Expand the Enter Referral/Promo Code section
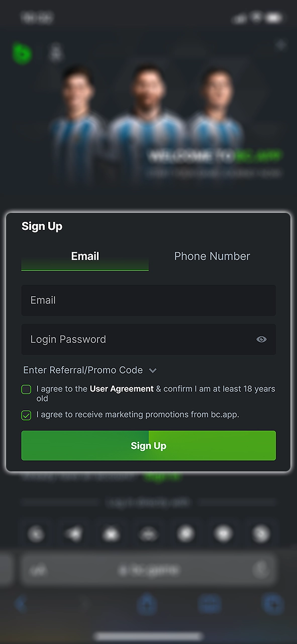297x644 pixels. point(153,370)
